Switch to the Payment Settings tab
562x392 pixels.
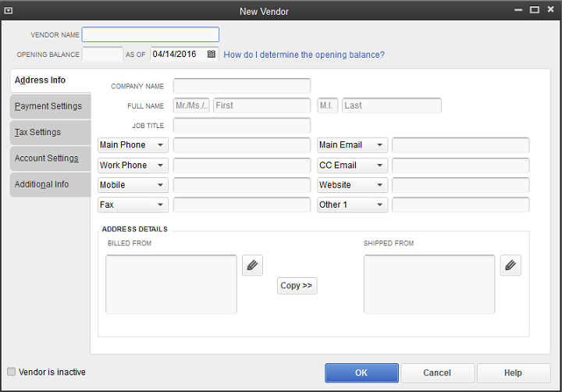click(50, 106)
